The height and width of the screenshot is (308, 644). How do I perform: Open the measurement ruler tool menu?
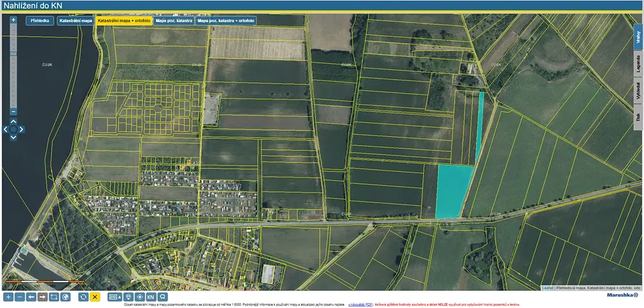[x=114, y=297]
